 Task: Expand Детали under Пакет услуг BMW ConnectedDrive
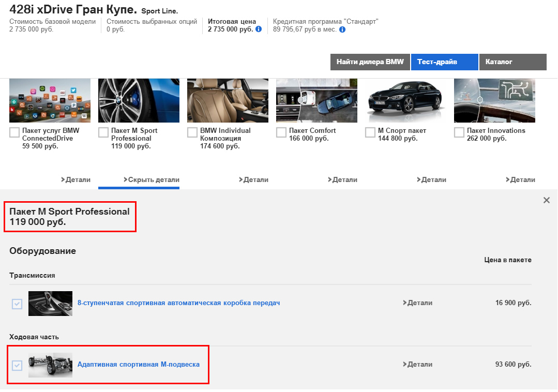[76, 179]
